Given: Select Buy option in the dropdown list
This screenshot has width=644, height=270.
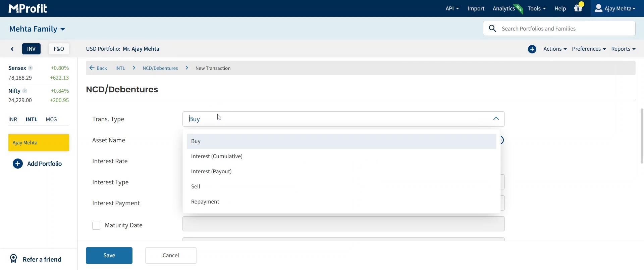Looking at the screenshot, I should click(341, 141).
